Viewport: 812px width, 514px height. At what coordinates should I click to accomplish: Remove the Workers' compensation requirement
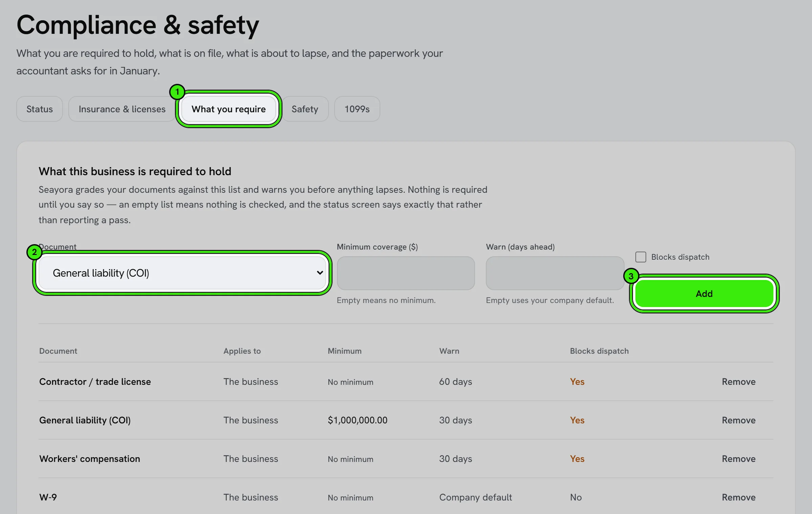click(739, 459)
